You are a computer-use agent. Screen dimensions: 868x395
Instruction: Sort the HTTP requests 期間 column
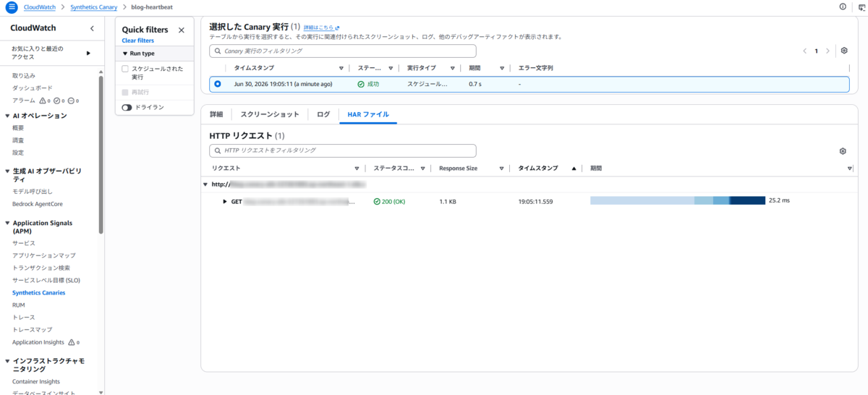coord(850,168)
